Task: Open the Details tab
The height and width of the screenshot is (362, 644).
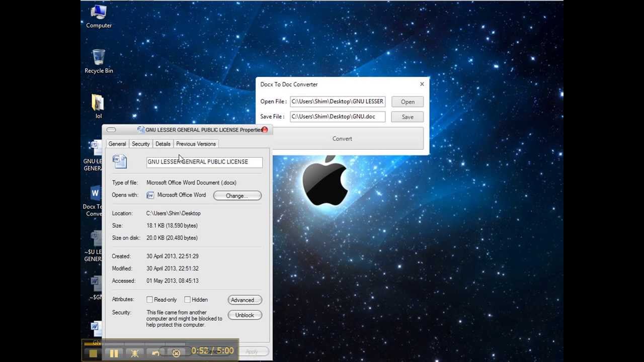Action: [163, 144]
